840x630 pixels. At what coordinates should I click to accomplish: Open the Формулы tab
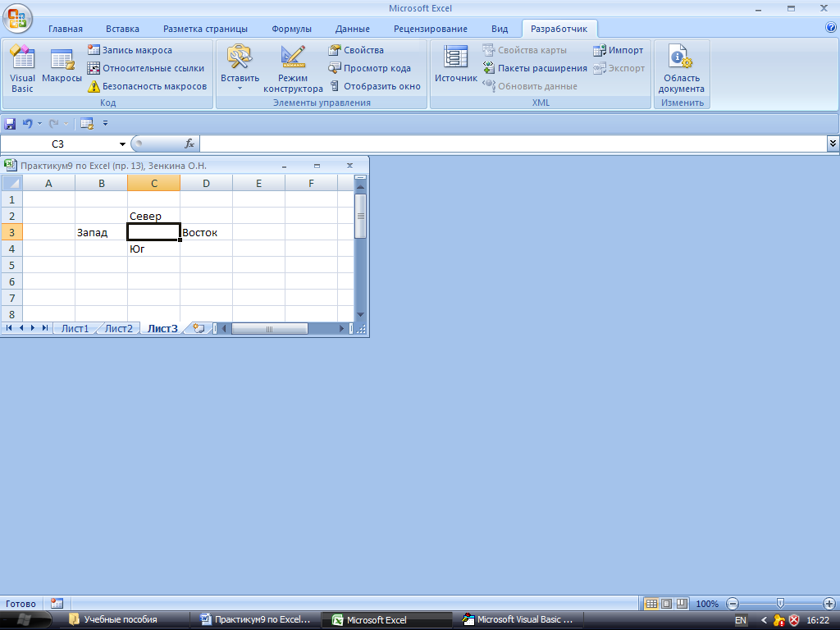click(x=291, y=29)
